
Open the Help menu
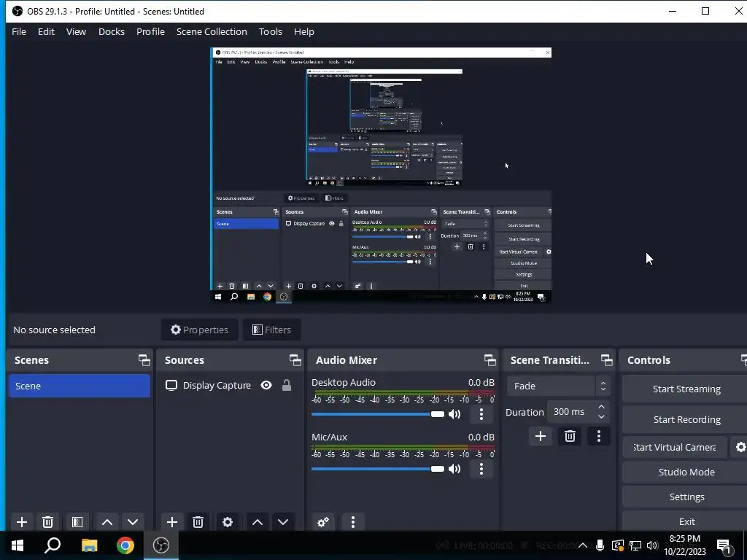pos(304,31)
